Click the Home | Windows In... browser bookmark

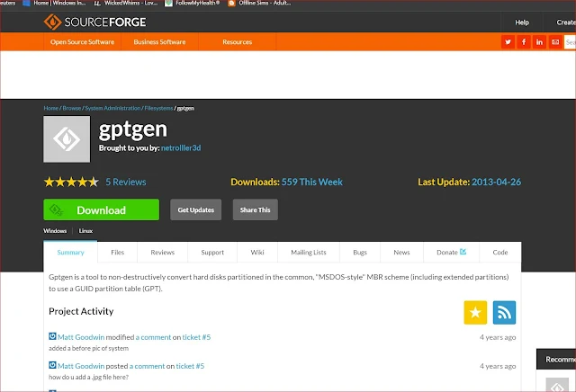point(54,3)
